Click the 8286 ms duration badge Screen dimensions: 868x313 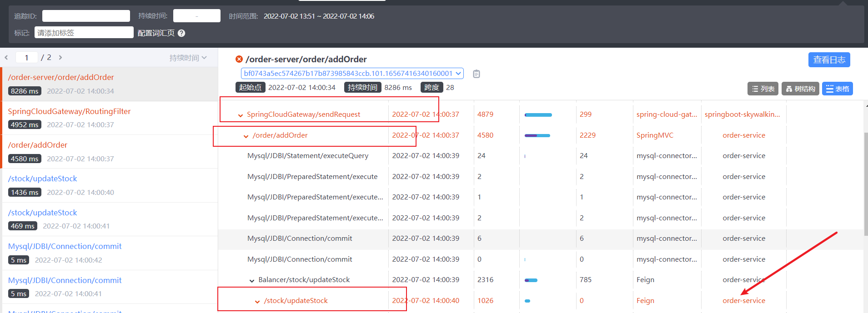(x=25, y=91)
